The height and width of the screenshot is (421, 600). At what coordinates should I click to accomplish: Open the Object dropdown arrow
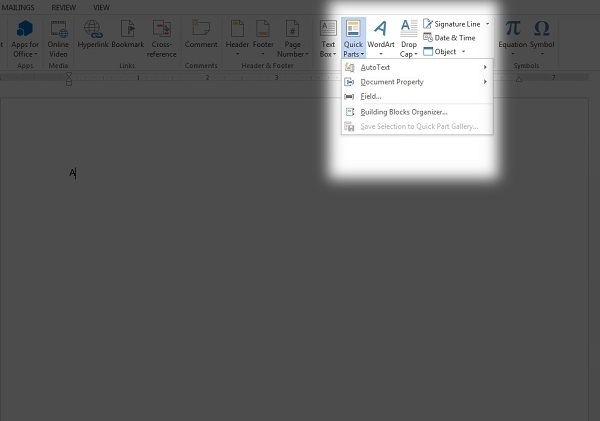(x=463, y=51)
